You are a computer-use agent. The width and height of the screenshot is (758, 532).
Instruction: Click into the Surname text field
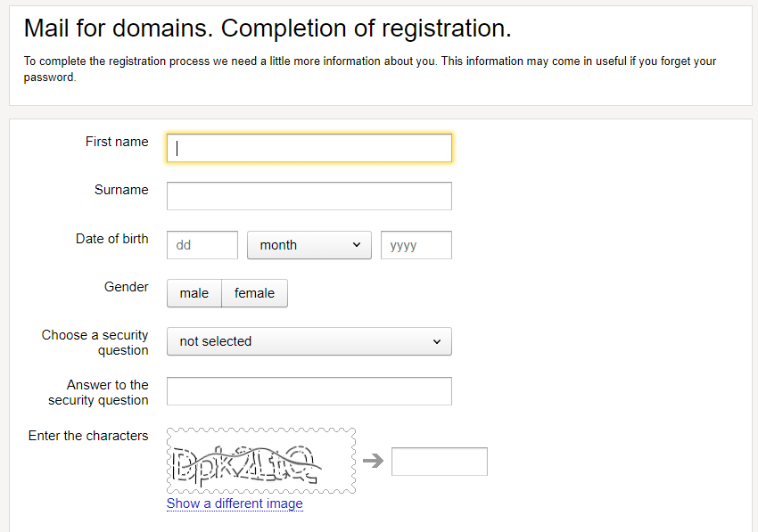309,196
